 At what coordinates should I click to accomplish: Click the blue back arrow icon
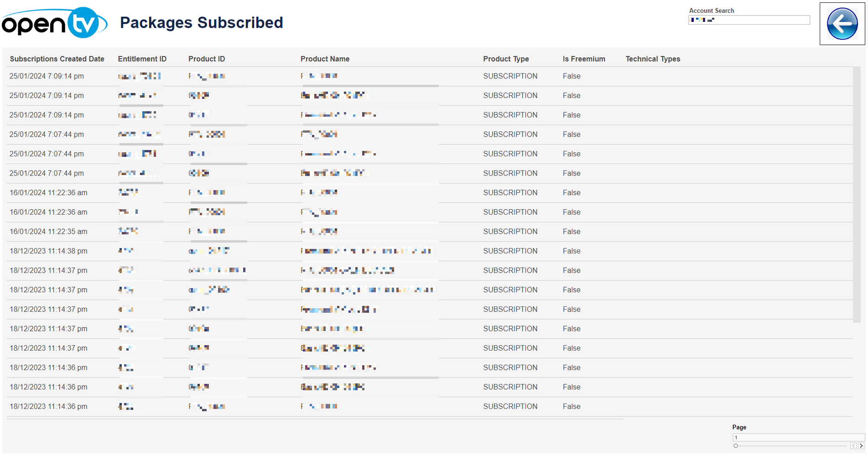842,24
